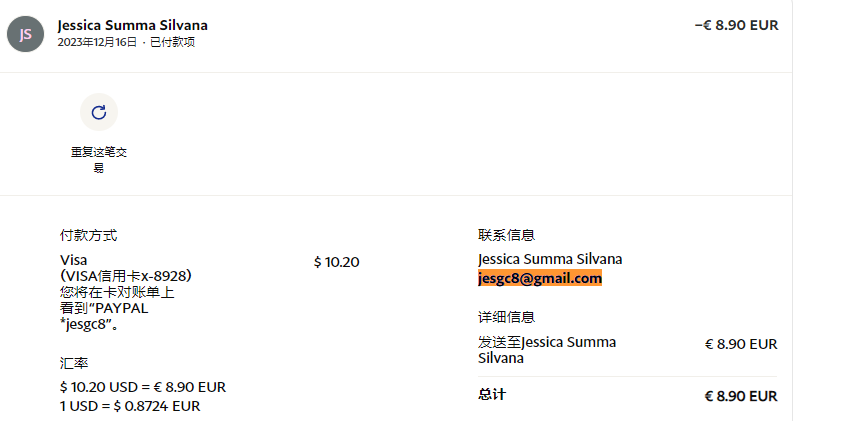
Task: Click the 2023年12月16日 payment date text
Action: [x=97, y=42]
